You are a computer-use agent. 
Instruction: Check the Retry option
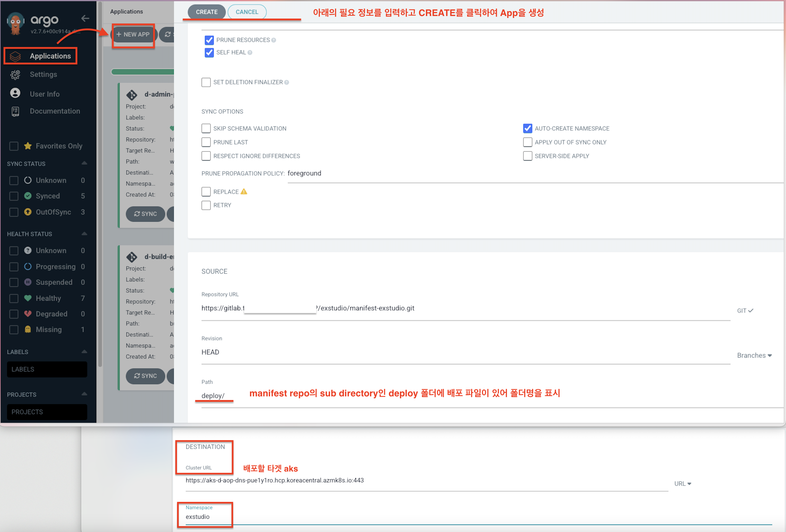(206, 205)
